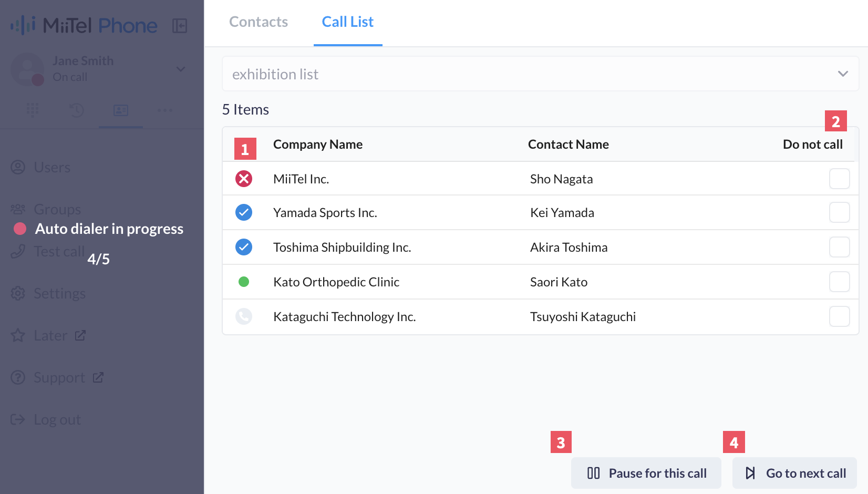Click the red auto dialer recording dot
Image resolution: width=868 pixels, height=494 pixels.
[20, 229]
